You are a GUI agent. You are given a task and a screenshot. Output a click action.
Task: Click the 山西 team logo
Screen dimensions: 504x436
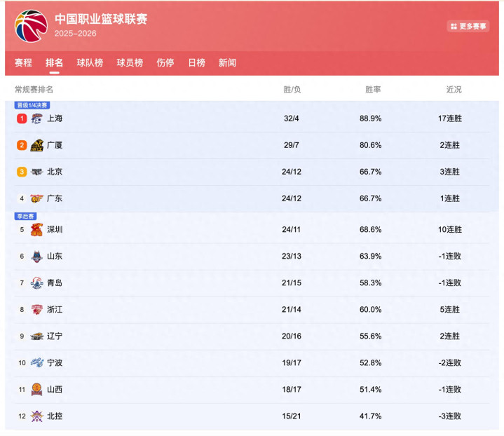pos(36,389)
